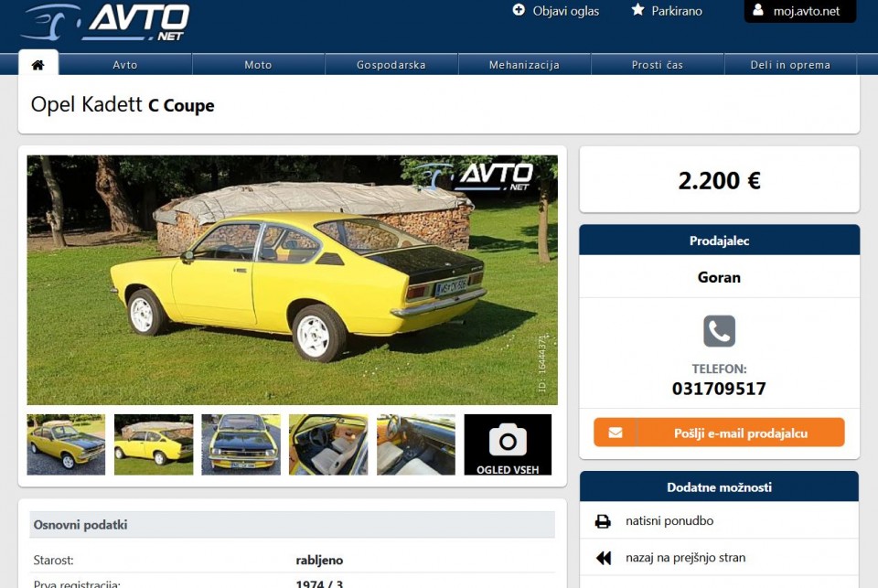The image size is (878, 588).
Task: Click the person icon on moj.avto.net
Action: point(757,11)
